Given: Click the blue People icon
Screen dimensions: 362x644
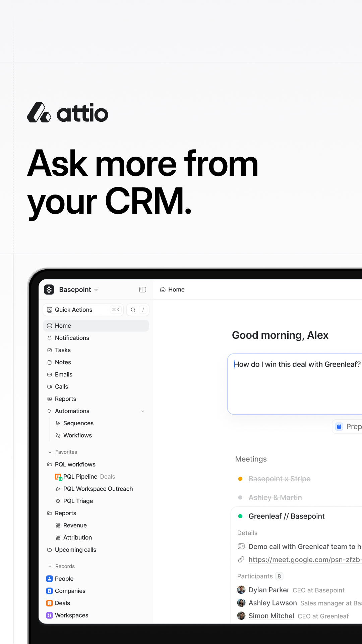Looking at the screenshot, I should pyautogui.click(x=50, y=579).
